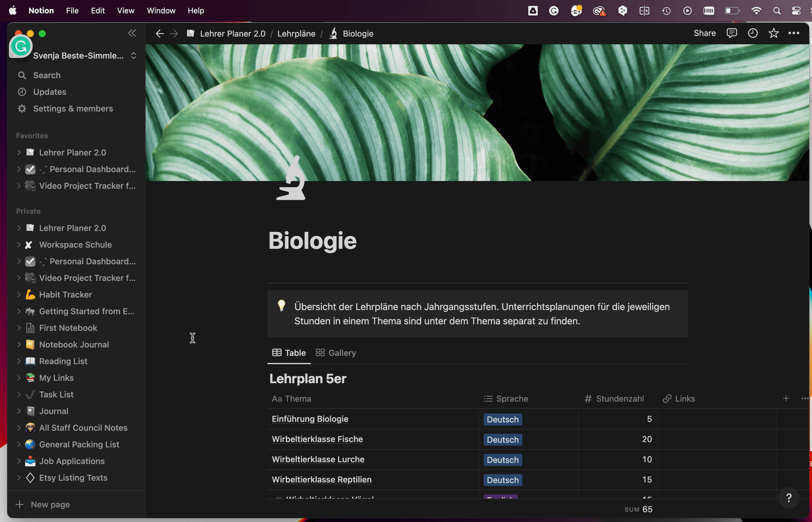
Task: Expand the Reading List page toggle
Action: pyautogui.click(x=19, y=361)
